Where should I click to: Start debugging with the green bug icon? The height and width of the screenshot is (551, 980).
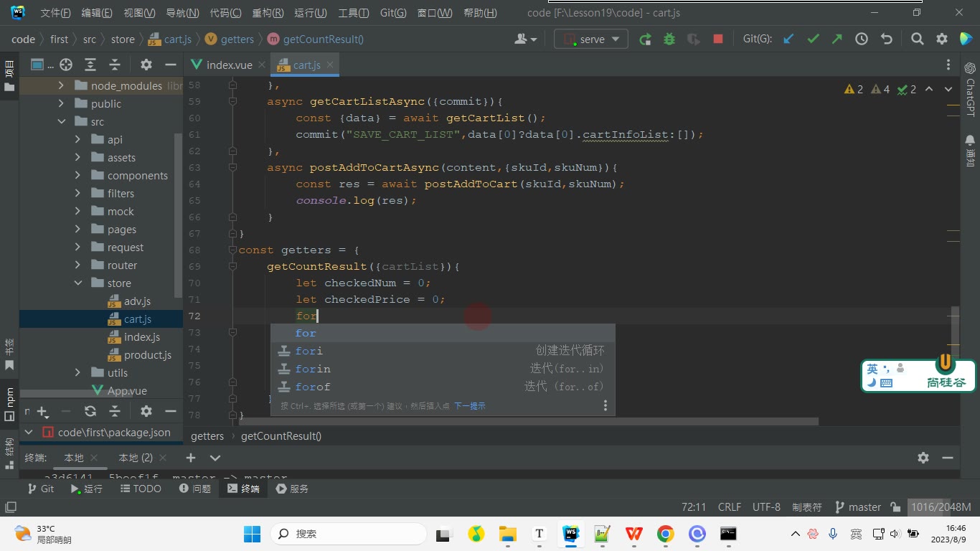[669, 39]
